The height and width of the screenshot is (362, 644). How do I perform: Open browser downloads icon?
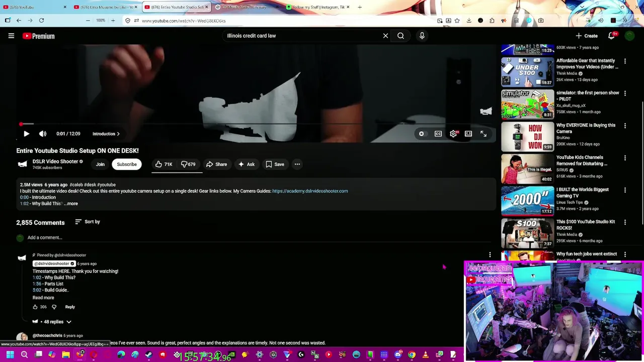(x=469, y=21)
